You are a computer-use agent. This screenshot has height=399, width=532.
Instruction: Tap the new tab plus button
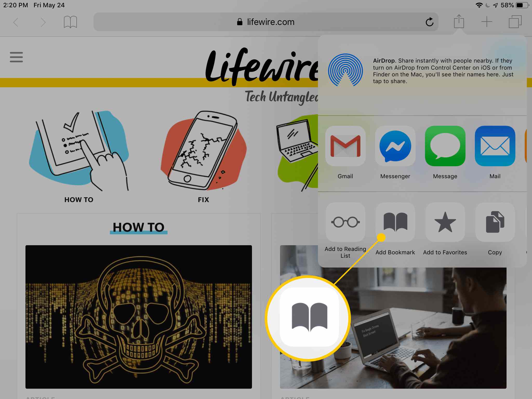pos(487,21)
